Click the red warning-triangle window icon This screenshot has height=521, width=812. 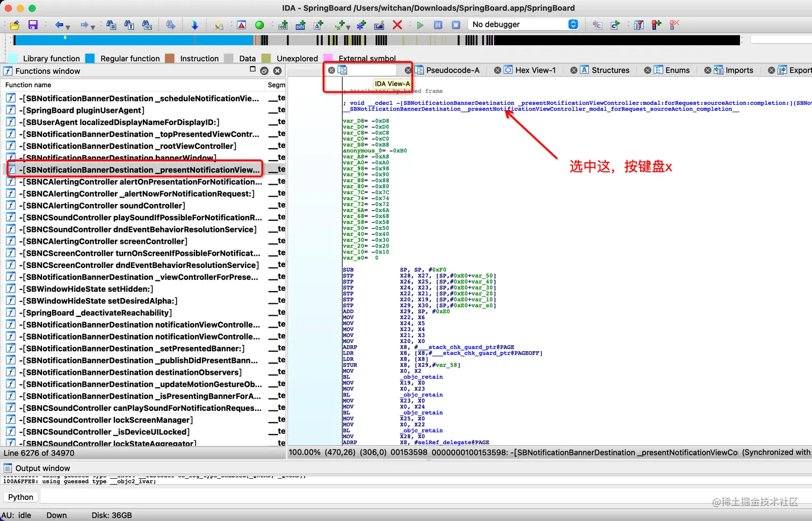pyautogui.click(x=242, y=25)
